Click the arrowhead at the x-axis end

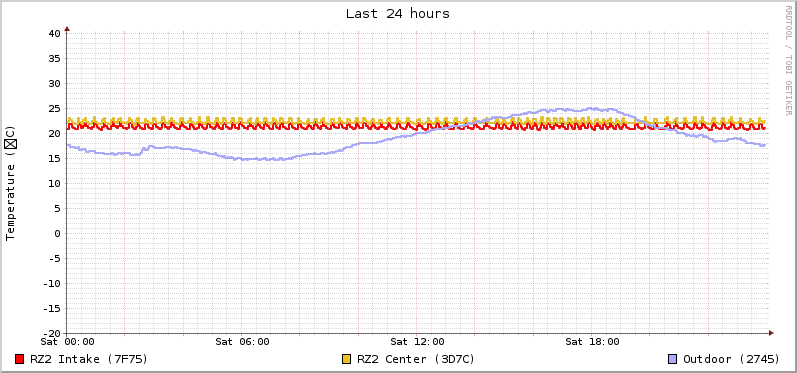pos(771,333)
